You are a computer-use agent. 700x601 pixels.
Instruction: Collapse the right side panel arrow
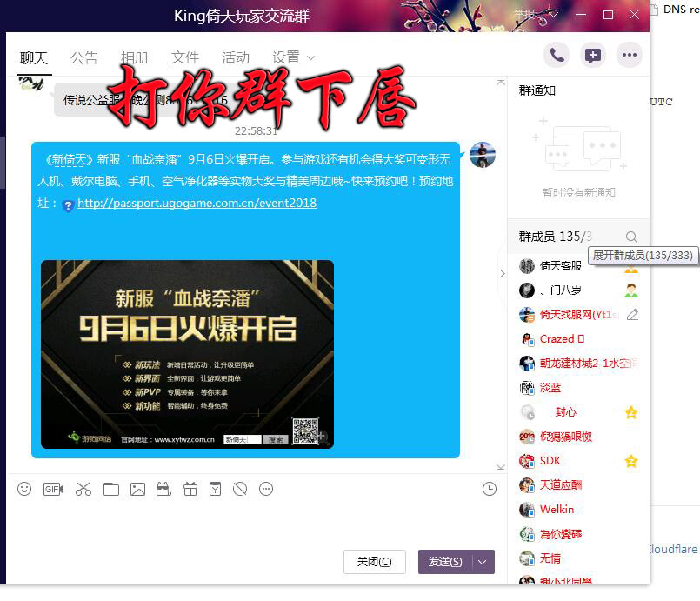pos(502,273)
